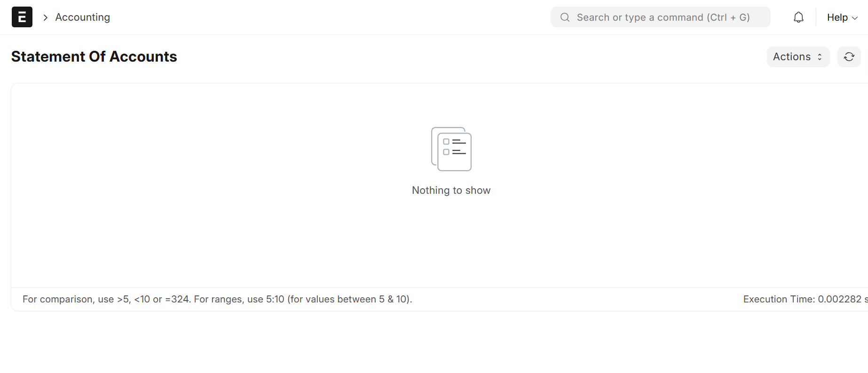Click the Ctrl + G shortcut hint

coord(730,17)
